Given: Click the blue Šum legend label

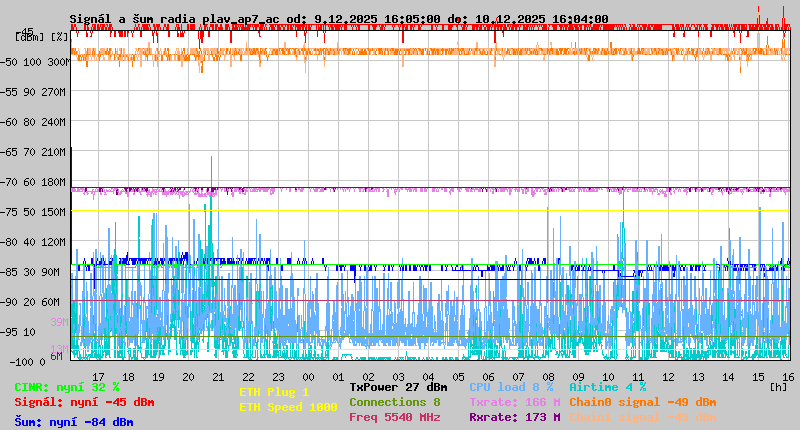Looking at the screenshot, I should point(74,422).
